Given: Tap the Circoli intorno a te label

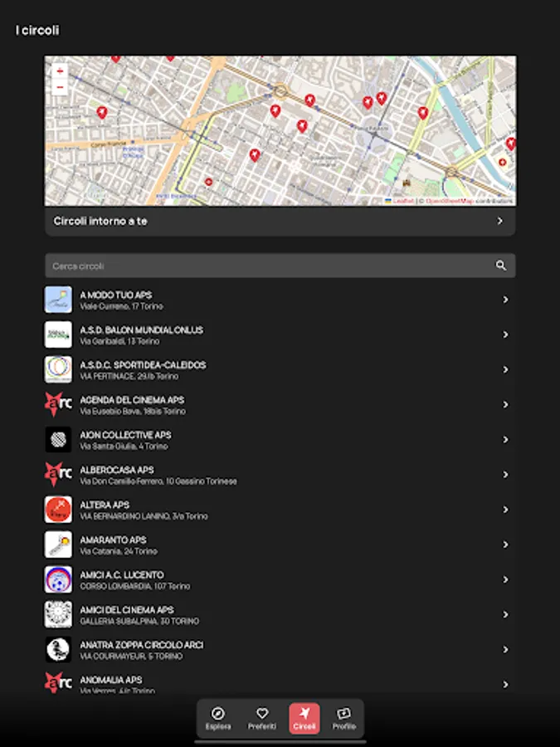Looking at the screenshot, I should point(100,221).
